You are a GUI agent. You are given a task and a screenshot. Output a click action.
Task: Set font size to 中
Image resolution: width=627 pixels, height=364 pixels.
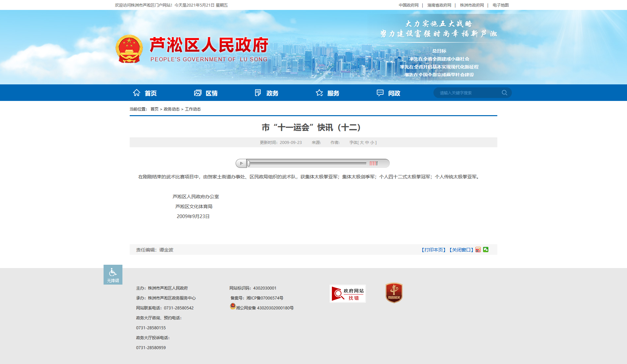click(x=367, y=143)
